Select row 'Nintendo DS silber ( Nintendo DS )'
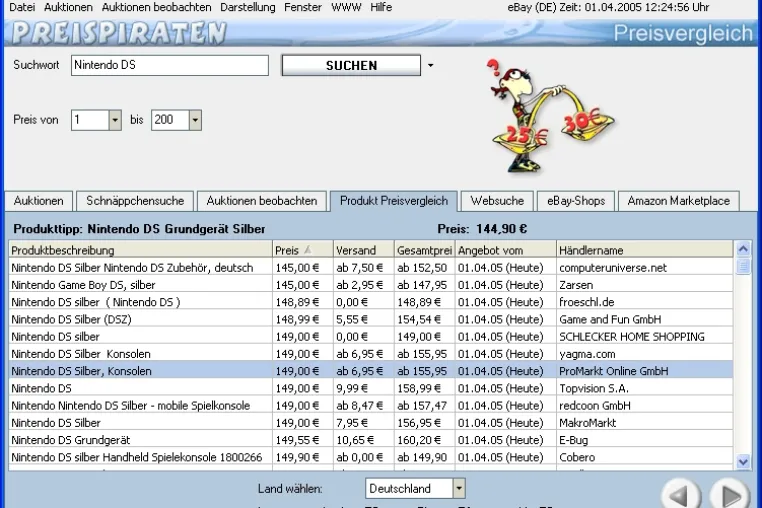This screenshot has width=762, height=508. point(371,302)
